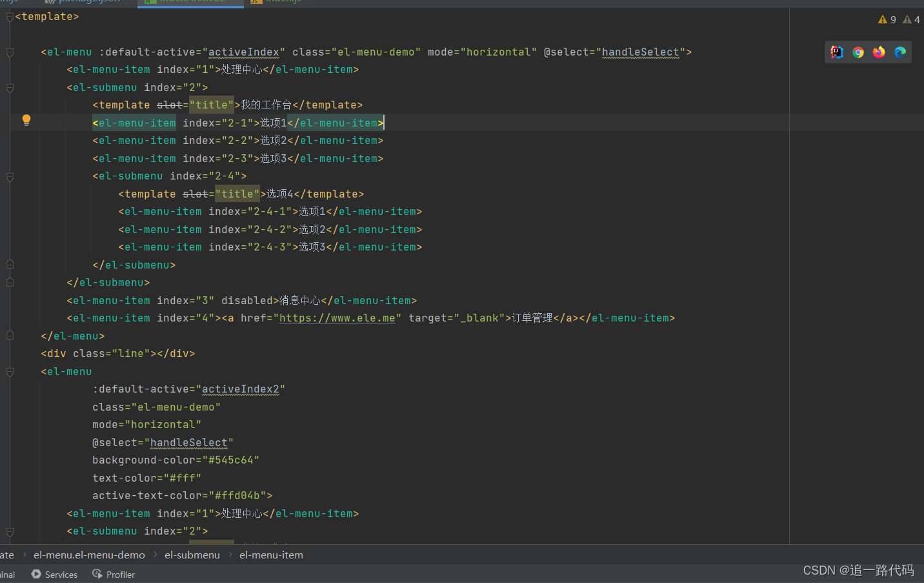This screenshot has height=583, width=924.
Task: Open preview in Microsoft Edge
Action: coord(900,52)
